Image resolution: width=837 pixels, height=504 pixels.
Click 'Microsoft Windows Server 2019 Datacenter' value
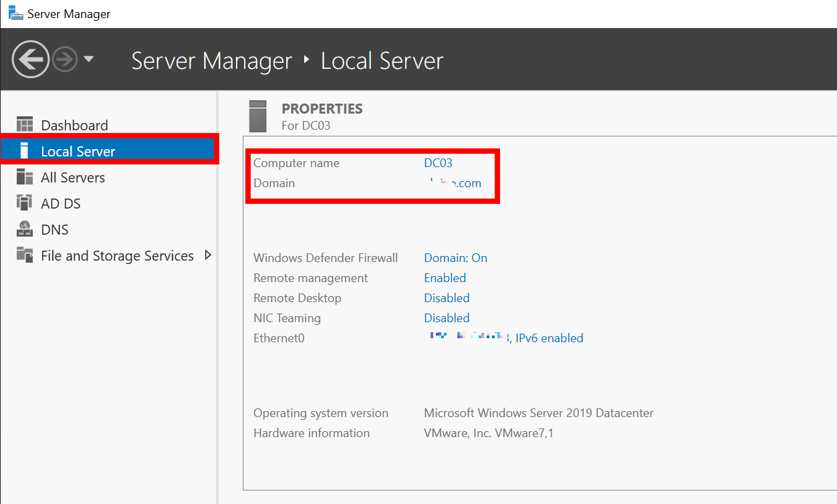(539, 413)
